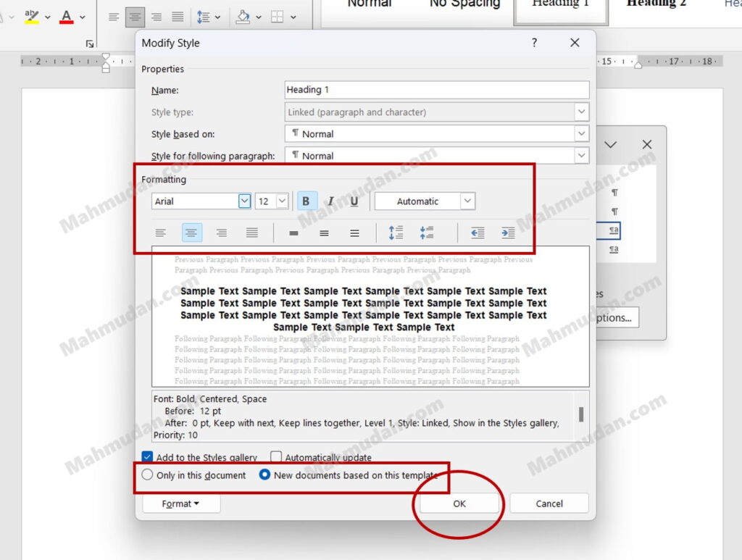Decrease indent in Modify Style dialog
Image resolution: width=742 pixels, height=560 pixels.
coord(478,233)
